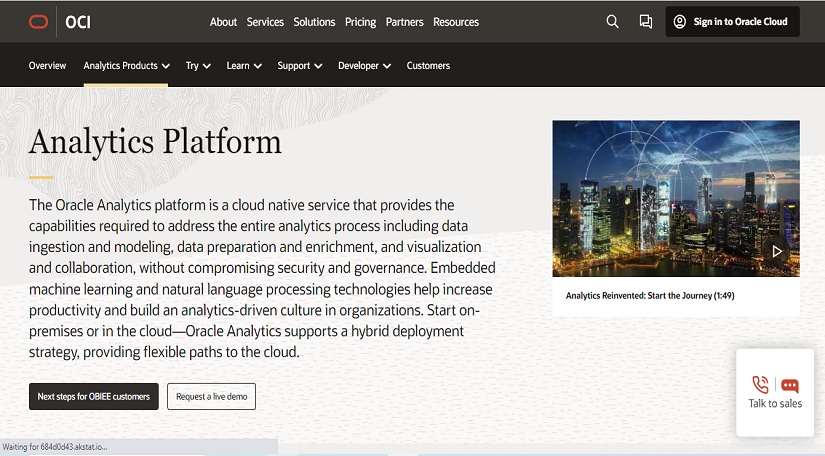825x456 pixels.
Task: Click the Oracle red logo icon
Action: pyautogui.click(x=38, y=22)
